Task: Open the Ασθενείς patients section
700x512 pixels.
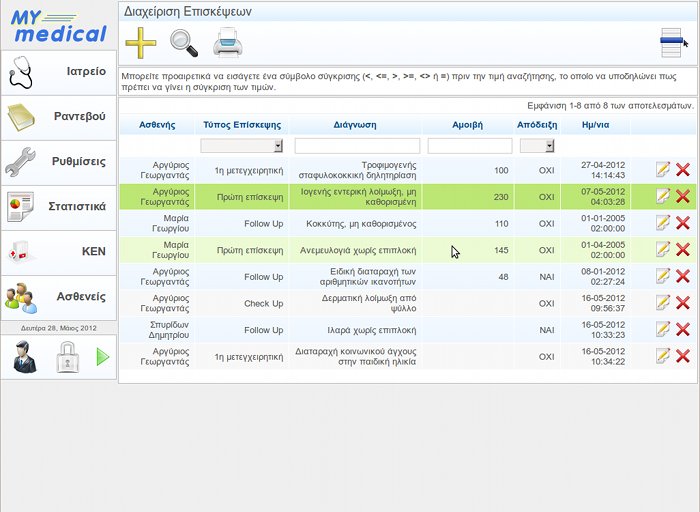Action: pos(58,298)
